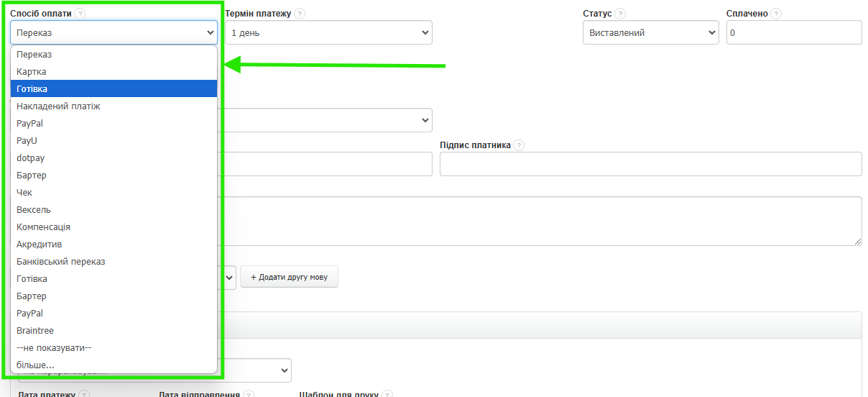Click help icon beside Підпис платника
This screenshot has height=397, width=868.
tap(519, 145)
